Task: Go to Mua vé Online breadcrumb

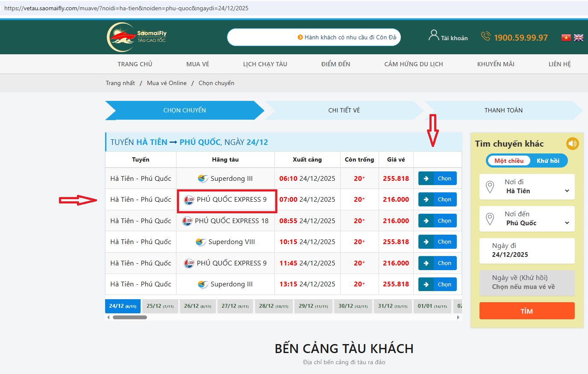Action: coord(167,83)
